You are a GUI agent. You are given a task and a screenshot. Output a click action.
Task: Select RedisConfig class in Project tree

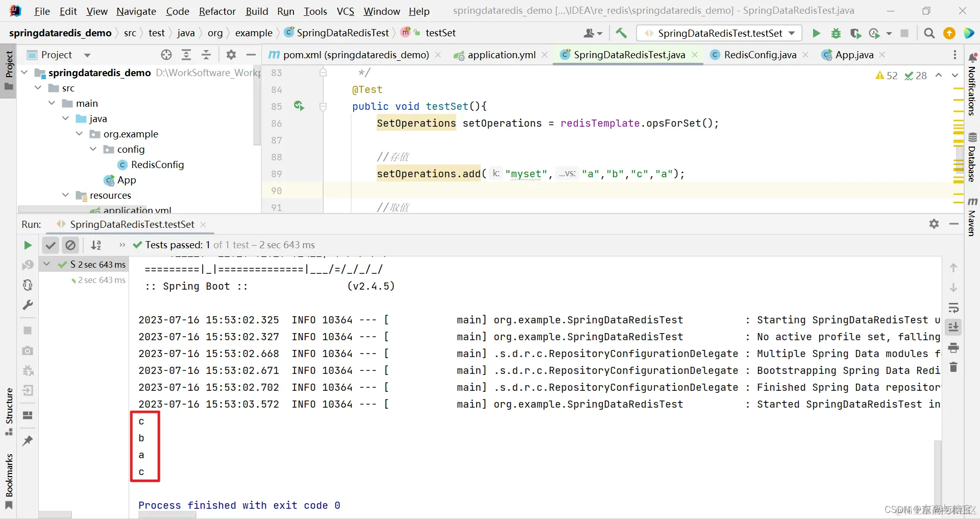click(157, 164)
